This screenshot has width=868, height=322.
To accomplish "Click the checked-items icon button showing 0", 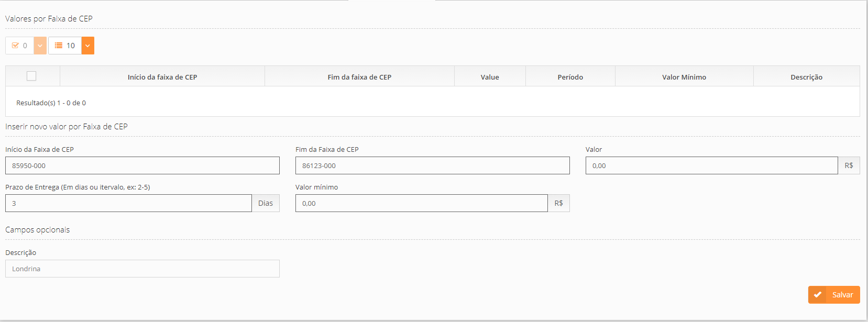I will [x=19, y=46].
